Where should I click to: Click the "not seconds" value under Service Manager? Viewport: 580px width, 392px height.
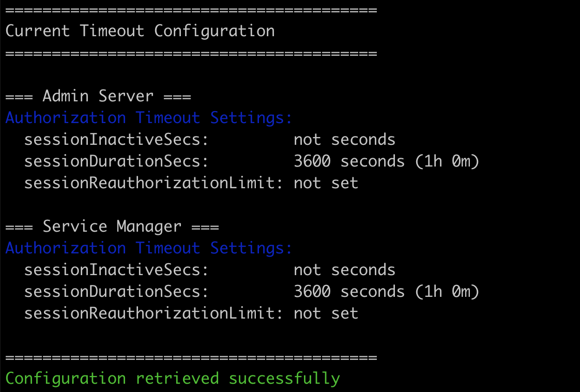[x=344, y=270]
